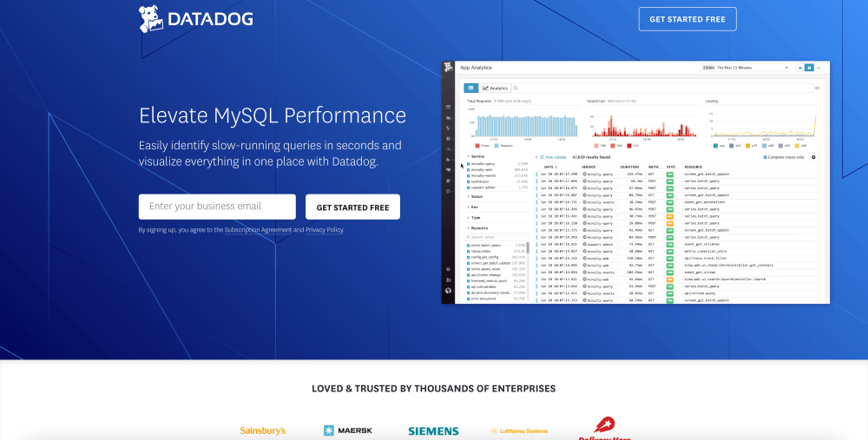Uncheck the error.document resource checkbox
Screen dimensions: 868x440
[469, 299]
